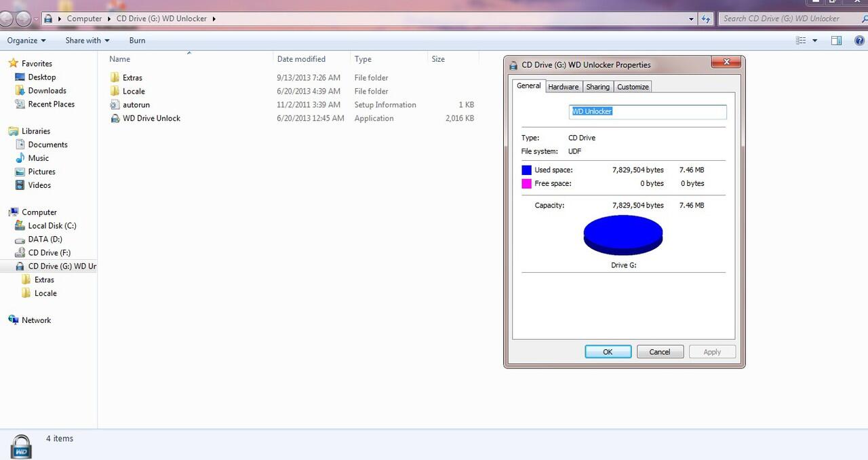Click the Libraries icon in navigation pane
The image size is (868, 460).
click(x=13, y=131)
